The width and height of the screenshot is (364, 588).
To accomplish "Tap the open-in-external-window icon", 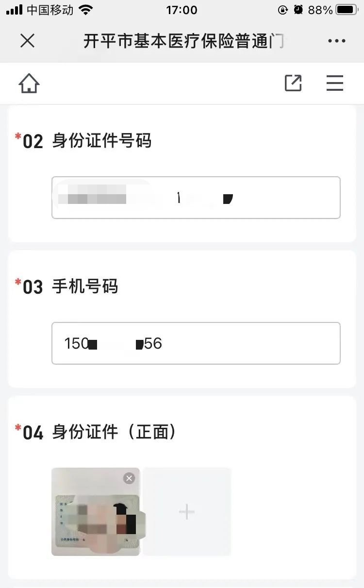I will pos(293,84).
